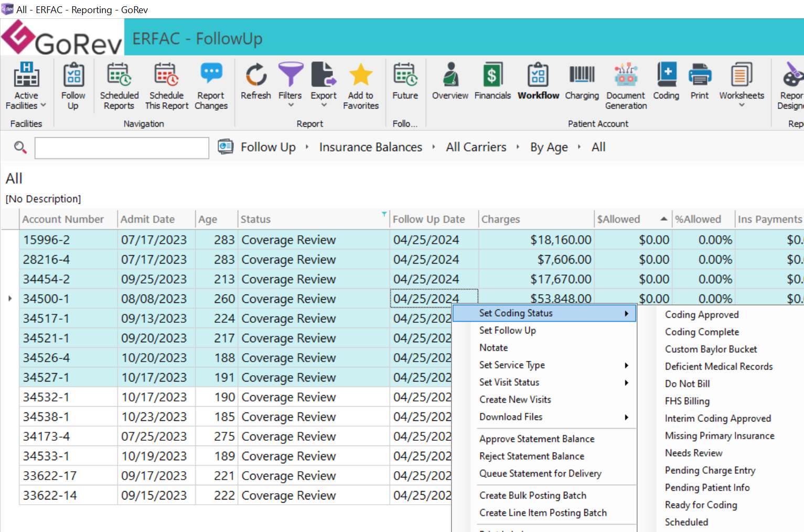Refresh the report

(256, 74)
